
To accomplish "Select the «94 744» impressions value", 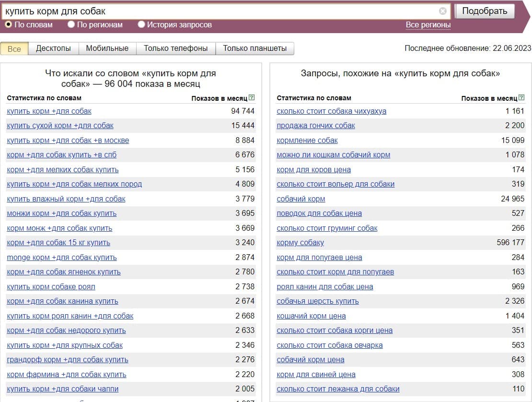I will coord(243,111).
